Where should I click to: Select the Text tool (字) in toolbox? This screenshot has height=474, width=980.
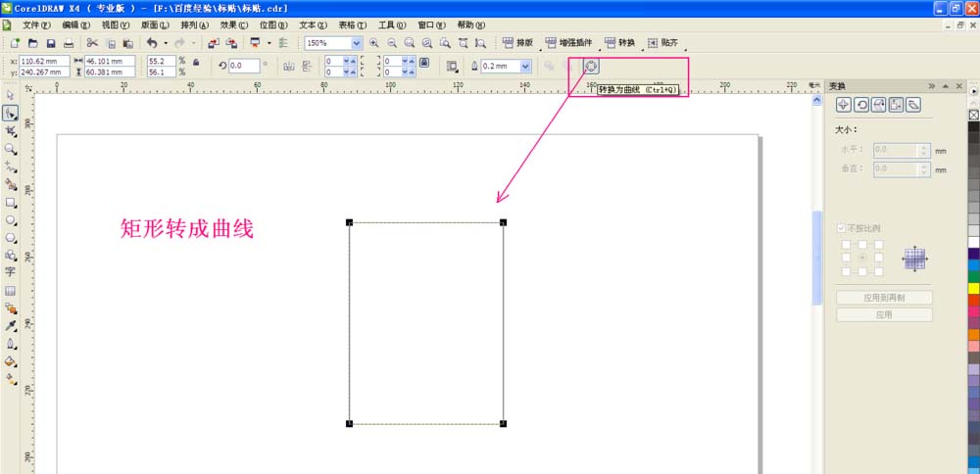10,272
